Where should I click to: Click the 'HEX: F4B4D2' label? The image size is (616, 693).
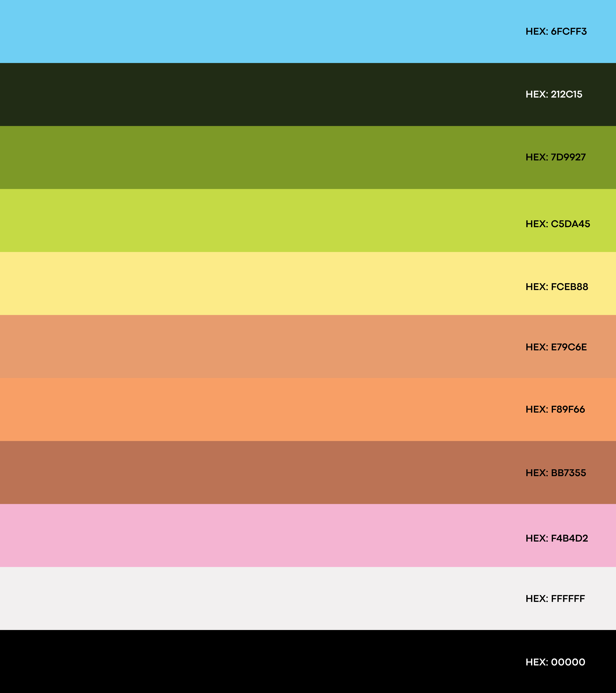point(557,538)
